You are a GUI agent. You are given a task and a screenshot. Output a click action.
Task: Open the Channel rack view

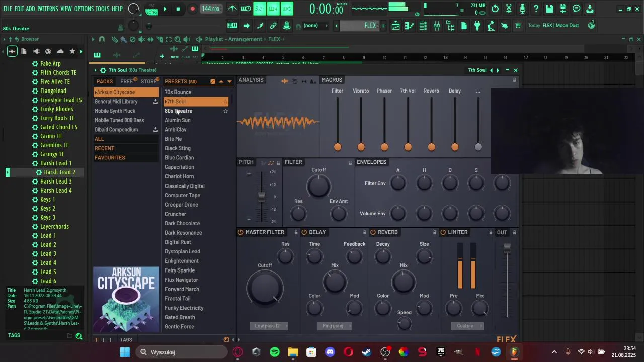pos(423,26)
